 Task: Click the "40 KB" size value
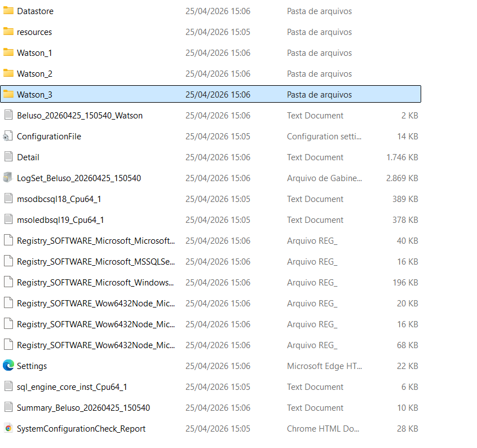click(407, 241)
